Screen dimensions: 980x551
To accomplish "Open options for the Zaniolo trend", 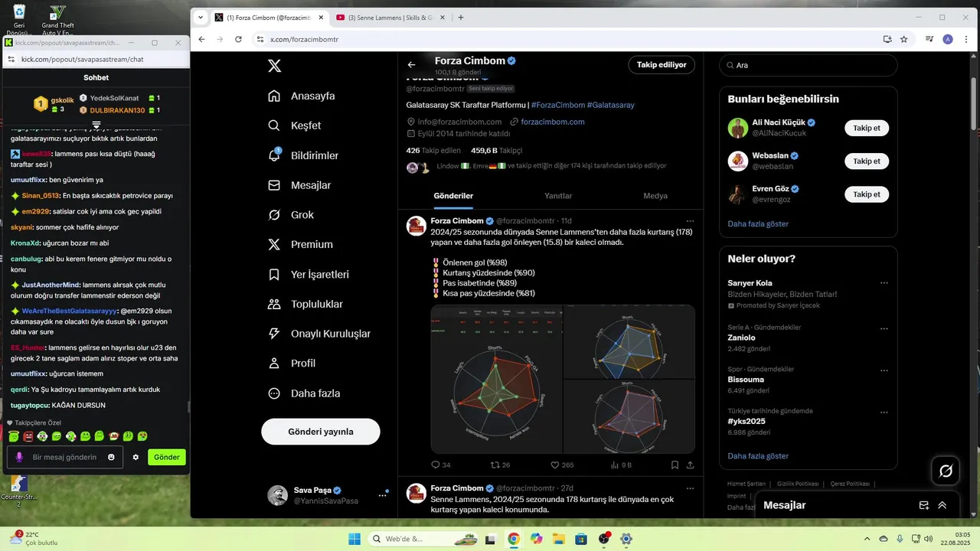I will click(884, 328).
